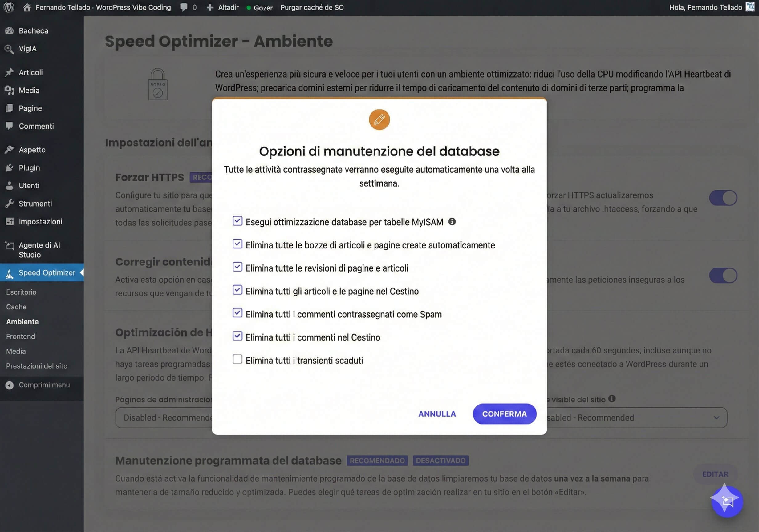The width and height of the screenshot is (759, 532).
Task: Select the Commenti sidebar icon
Action: (10, 126)
